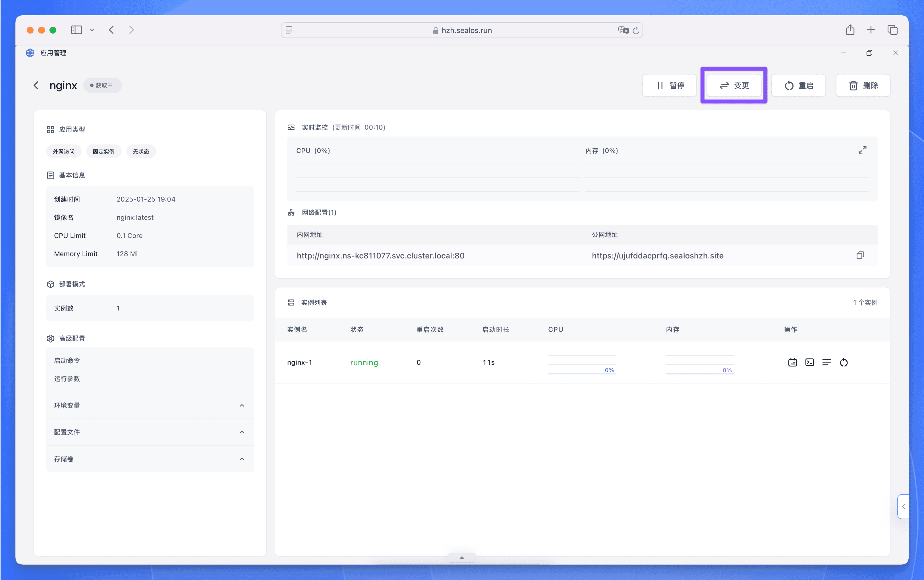Go back from the nginx detail page
Image resolution: width=924 pixels, height=580 pixels.
pos(36,85)
